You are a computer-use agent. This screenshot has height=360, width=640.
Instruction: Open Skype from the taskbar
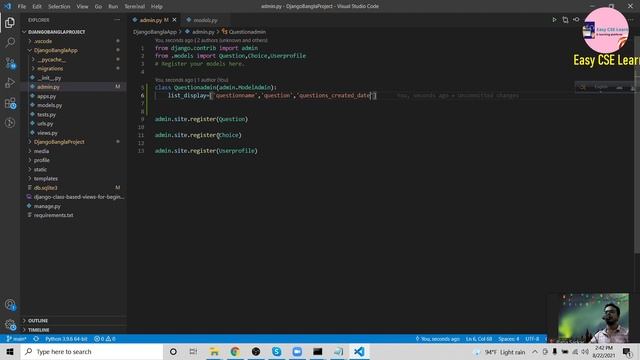tap(276, 351)
